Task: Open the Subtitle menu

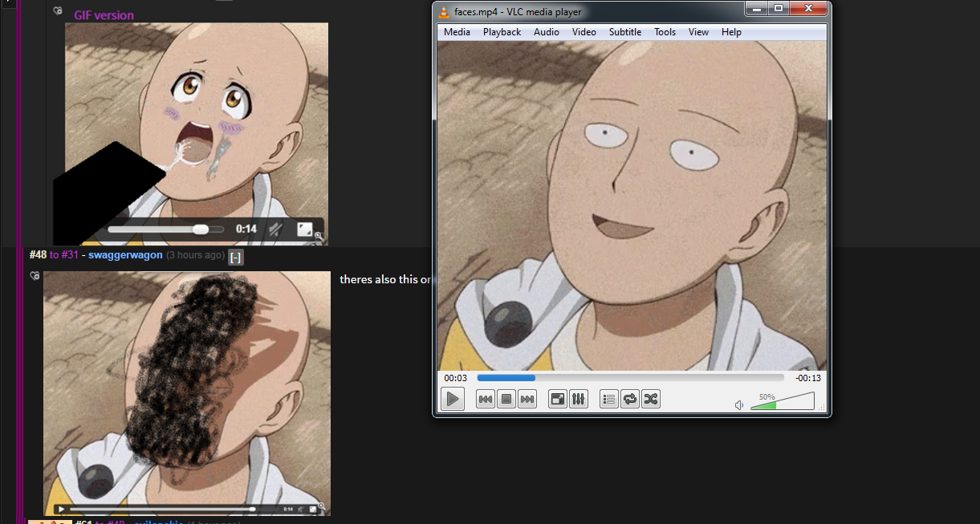Action: point(624,32)
